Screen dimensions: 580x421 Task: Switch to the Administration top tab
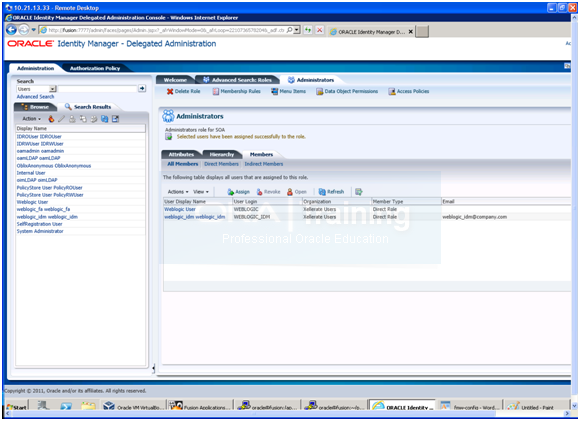click(x=36, y=68)
